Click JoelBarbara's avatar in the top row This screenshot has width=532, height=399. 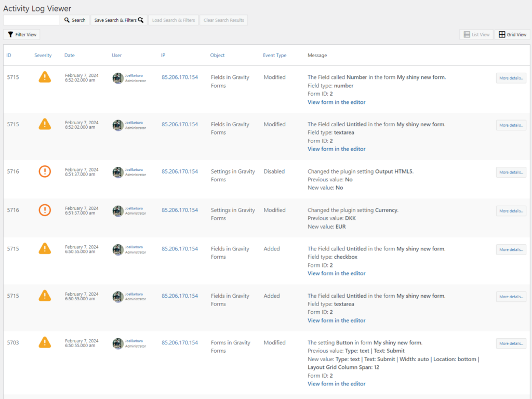pyautogui.click(x=118, y=78)
